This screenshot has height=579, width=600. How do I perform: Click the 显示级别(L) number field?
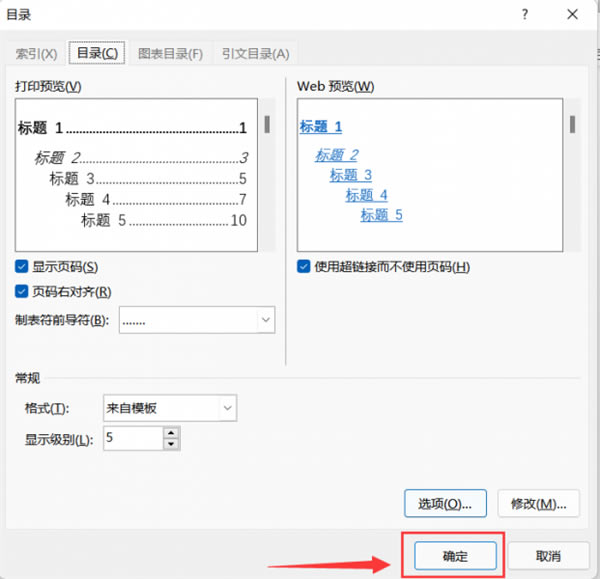[x=133, y=438]
